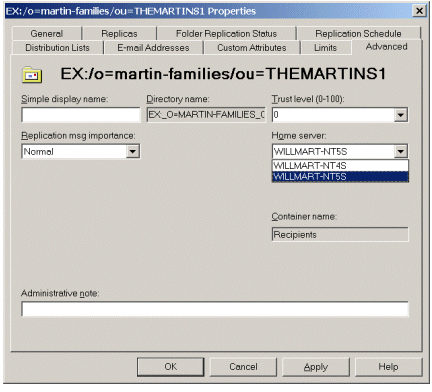Viewport: 432px width, 392px height.
Task: Click the Trust level (0-100) label
Action: (308, 99)
